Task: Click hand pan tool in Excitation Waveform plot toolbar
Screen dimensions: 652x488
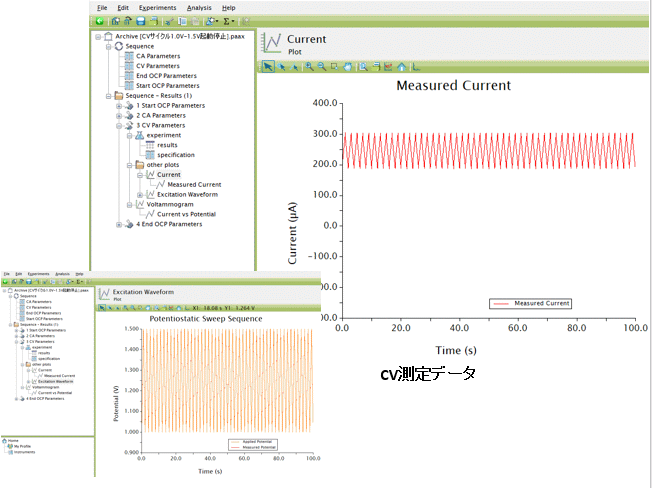Action: (148, 308)
